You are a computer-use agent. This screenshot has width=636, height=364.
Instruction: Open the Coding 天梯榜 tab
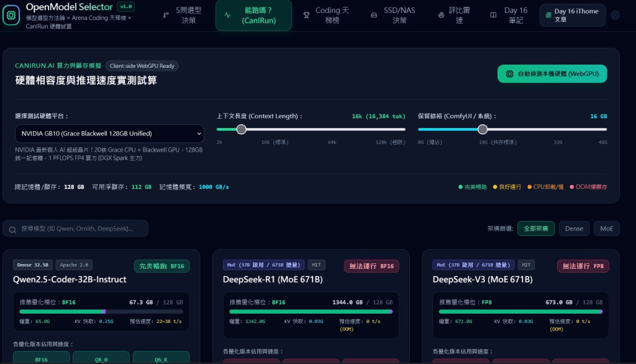tap(327, 16)
